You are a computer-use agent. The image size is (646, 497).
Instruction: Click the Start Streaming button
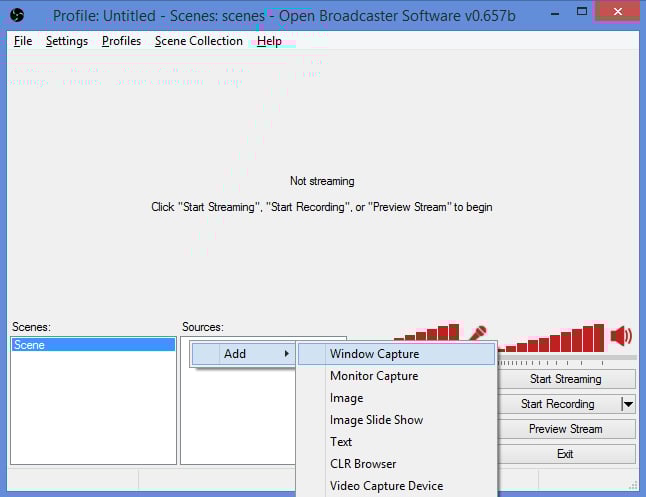566,379
